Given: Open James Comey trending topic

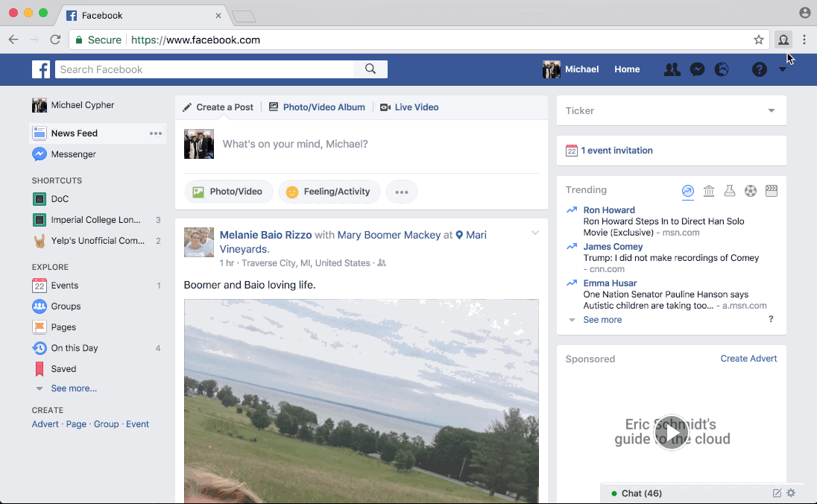Looking at the screenshot, I should pyautogui.click(x=613, y=246).
